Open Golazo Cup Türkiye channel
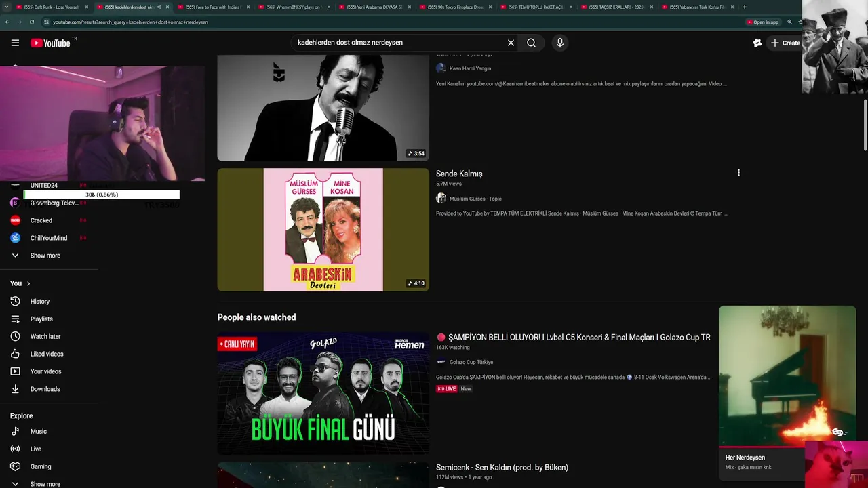868x488 pixels. (471, 362)
